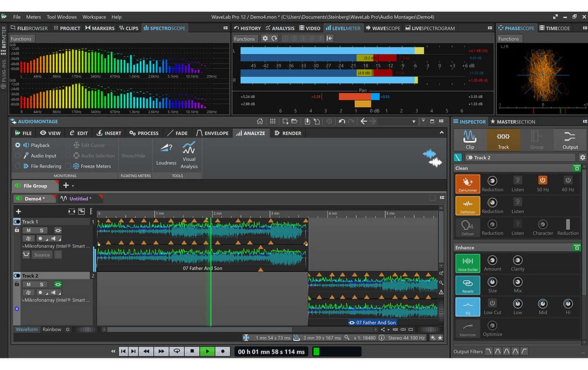
Task: Click the navigate back arrow
Action: click(x=364, y=121)
